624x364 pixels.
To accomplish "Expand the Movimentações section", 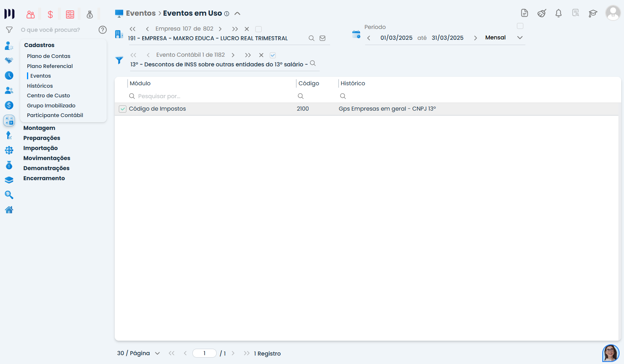I will (x=47, y=158).
